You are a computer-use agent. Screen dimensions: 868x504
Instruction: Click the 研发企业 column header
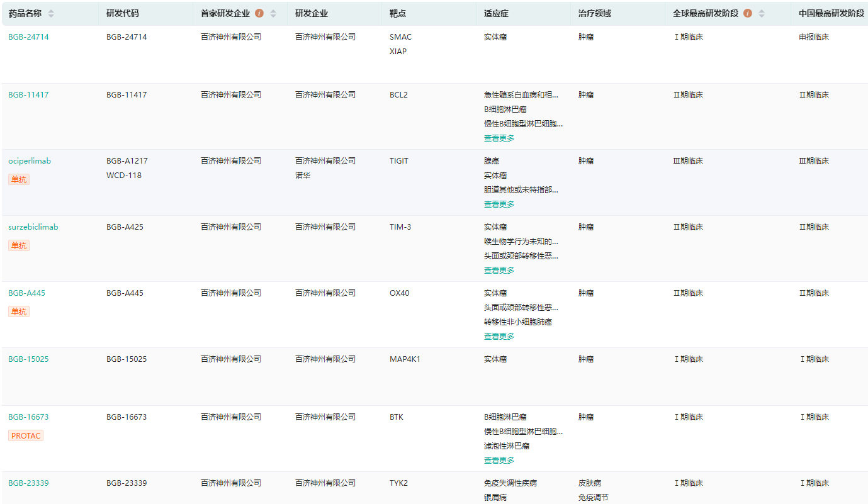click(x=312, y=13)
